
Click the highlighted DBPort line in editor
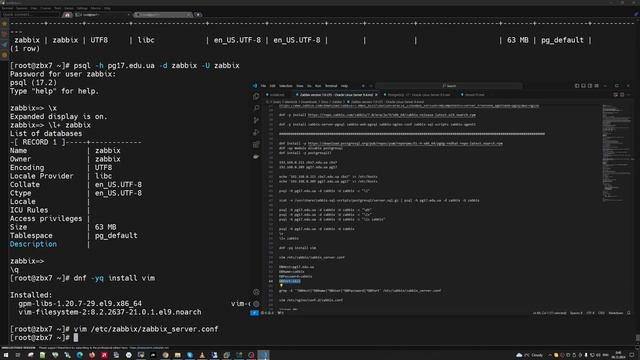pos(290,281)
